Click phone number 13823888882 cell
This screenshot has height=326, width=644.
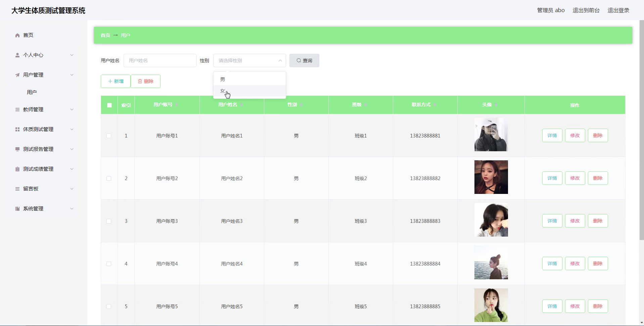coord(425,178)
